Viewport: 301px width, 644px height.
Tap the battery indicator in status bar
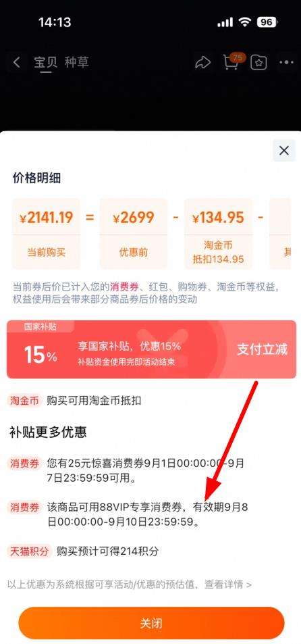267,22
